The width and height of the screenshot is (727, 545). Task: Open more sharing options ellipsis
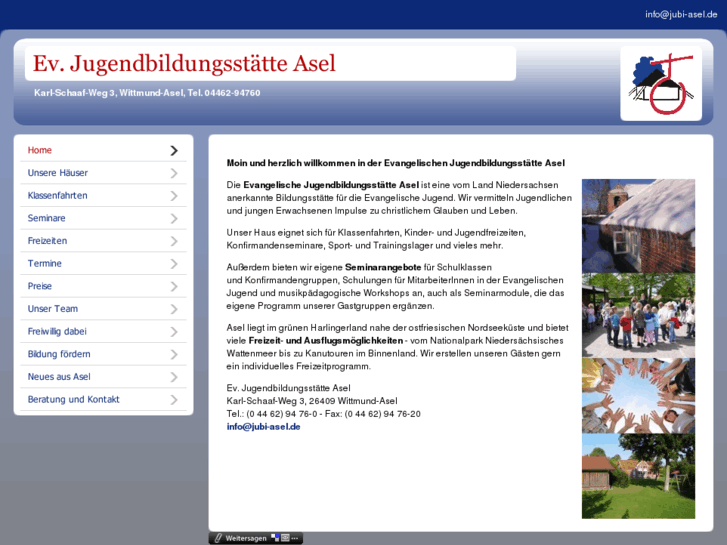point(294,539)
